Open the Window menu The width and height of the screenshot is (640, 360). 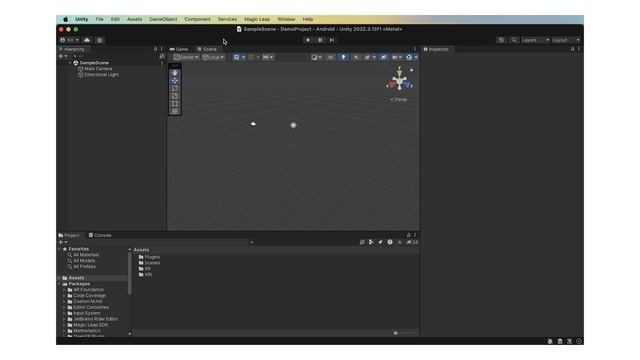286,19
